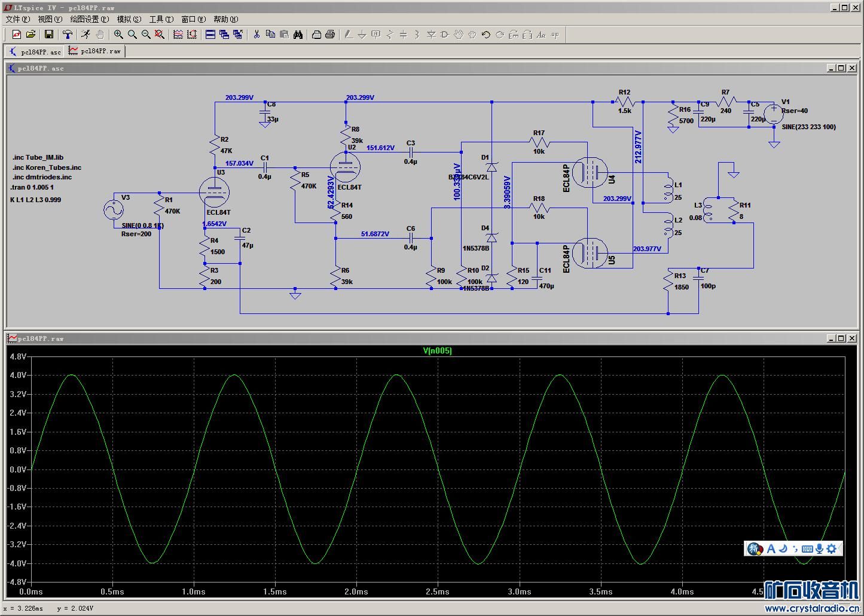Select the Place Text Aa tool
This screenshot has width=864, height=616.
541,35
